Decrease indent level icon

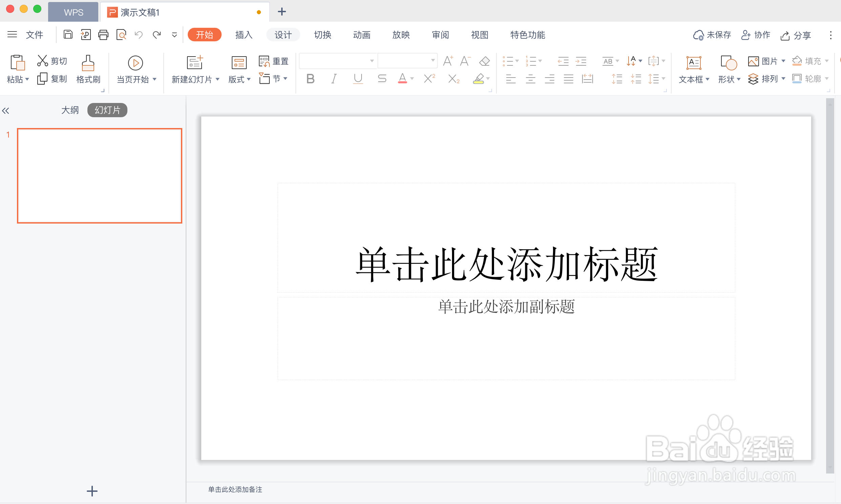click(x=563, y=61)
